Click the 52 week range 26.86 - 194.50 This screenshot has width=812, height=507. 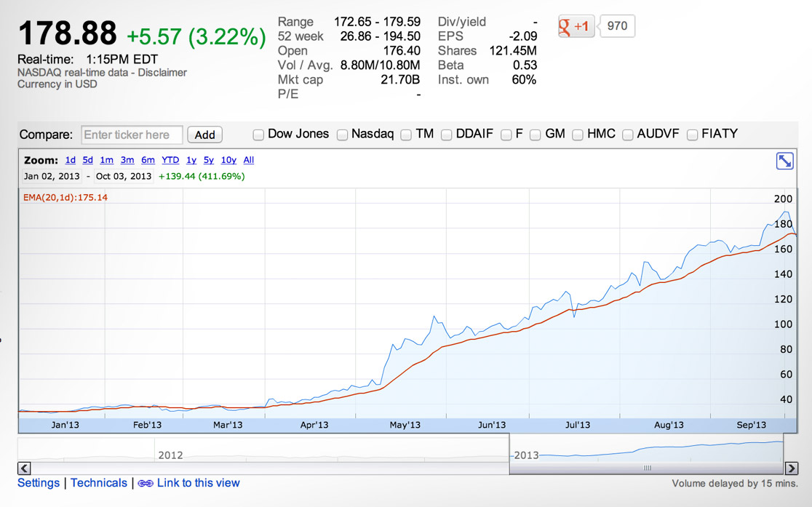(x=380, y=36)
